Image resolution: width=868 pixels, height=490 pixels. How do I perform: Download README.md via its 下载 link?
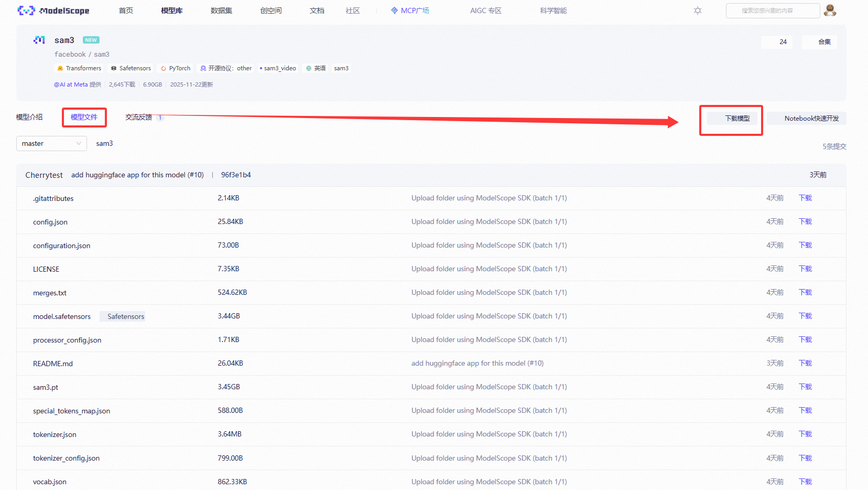tap(805, 363)
